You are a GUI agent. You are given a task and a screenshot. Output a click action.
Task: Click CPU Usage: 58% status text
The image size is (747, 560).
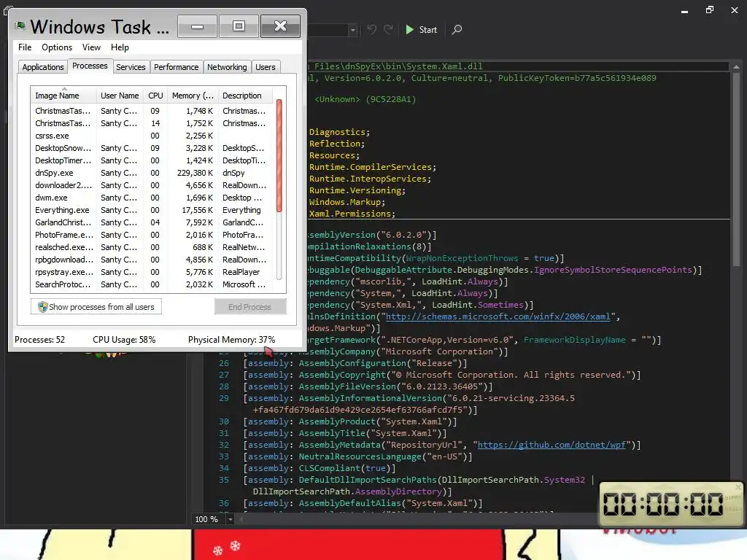pyautogui.click(x=124, y=340)
